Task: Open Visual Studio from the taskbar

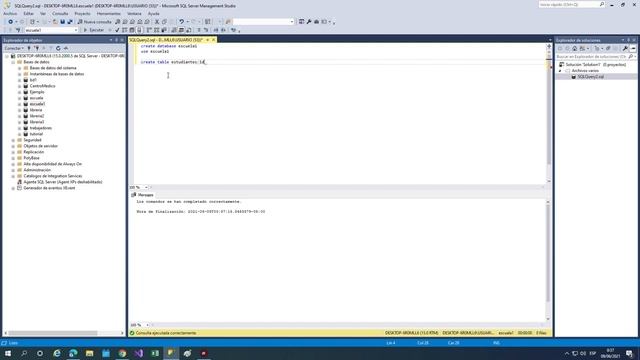Action: pyautogui.click(x=138, y=353)
